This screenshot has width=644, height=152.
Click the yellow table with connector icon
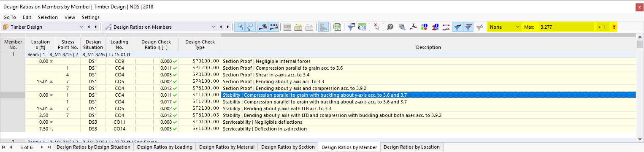(x=298, y=27)
